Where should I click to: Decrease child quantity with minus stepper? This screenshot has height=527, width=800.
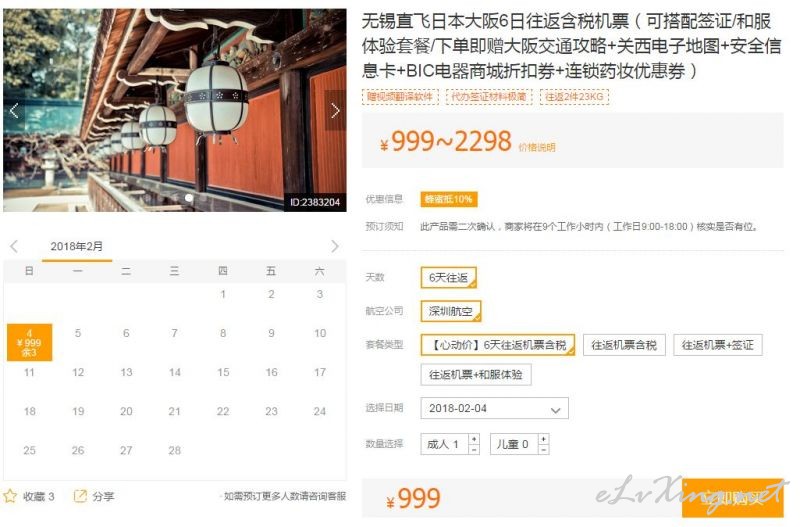544,449
